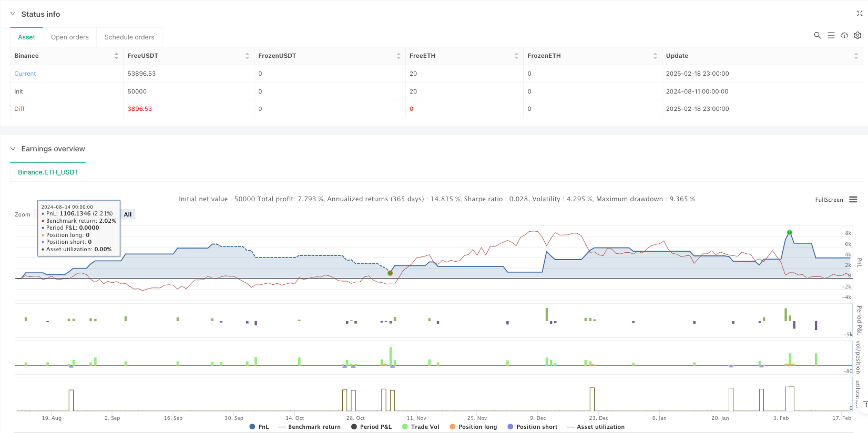The image size is (868, 433).
Task: Click the green marker on PnL peak
Action: tap(789, 232)
